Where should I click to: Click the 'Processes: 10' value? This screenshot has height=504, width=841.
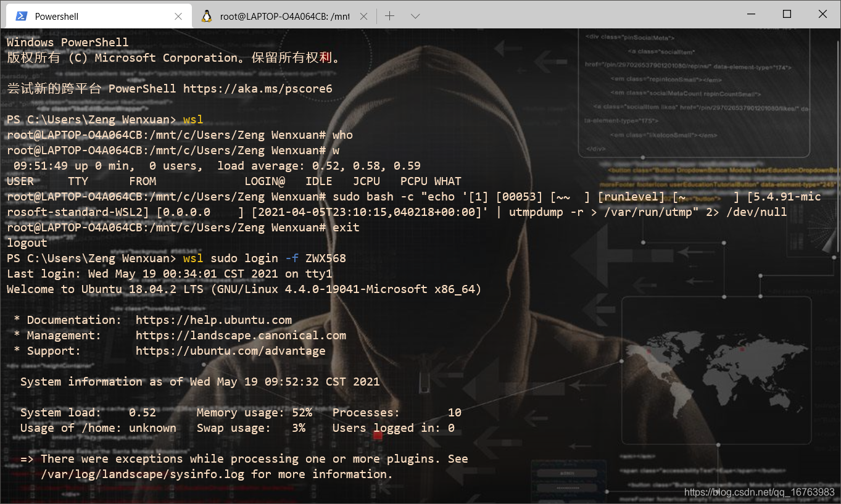coord(397,413)
